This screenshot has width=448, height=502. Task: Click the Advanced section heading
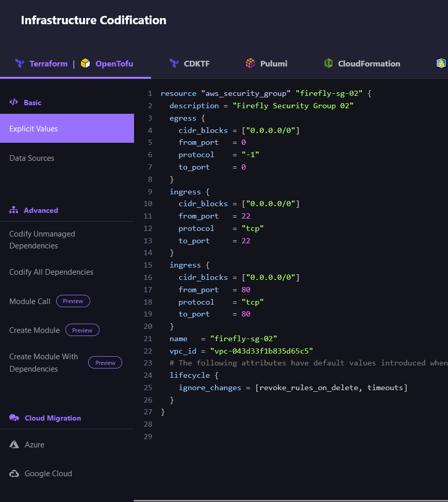point(41,210)
